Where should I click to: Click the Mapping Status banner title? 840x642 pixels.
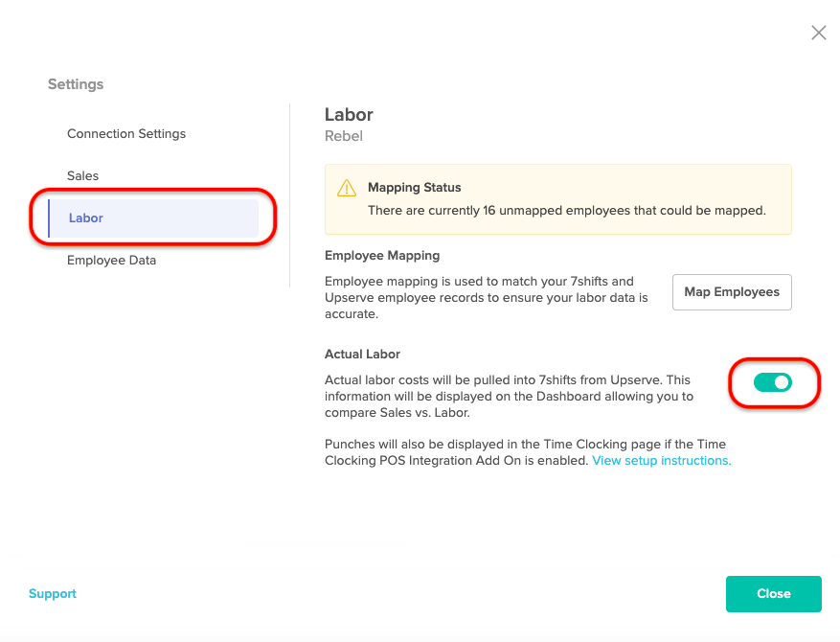(414, 188)
